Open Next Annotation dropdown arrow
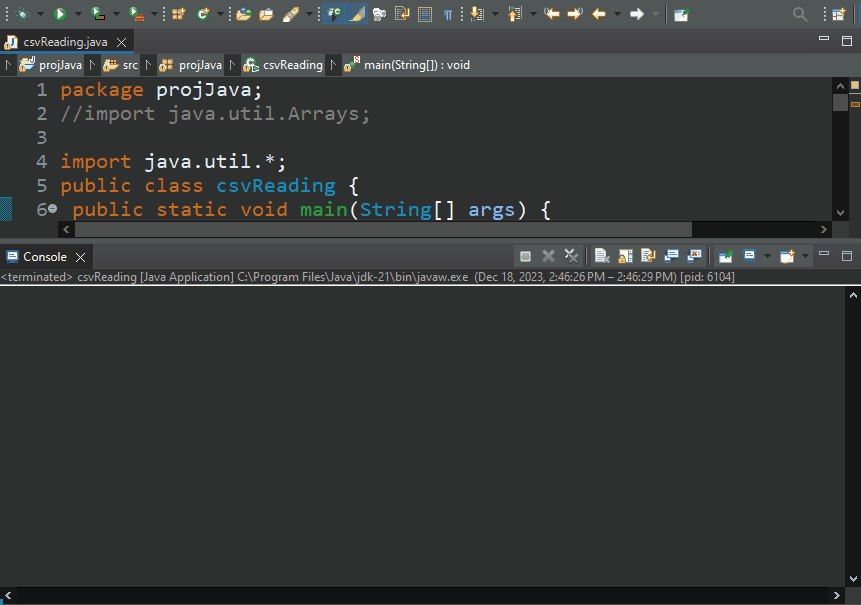The width and height of the screenshot is (861, 605). pos(495,14)
